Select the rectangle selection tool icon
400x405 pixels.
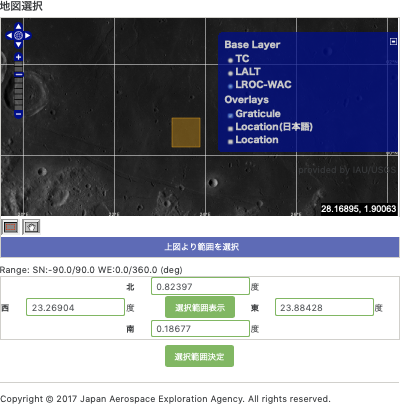pyautogui.click(x=10, y=227)
